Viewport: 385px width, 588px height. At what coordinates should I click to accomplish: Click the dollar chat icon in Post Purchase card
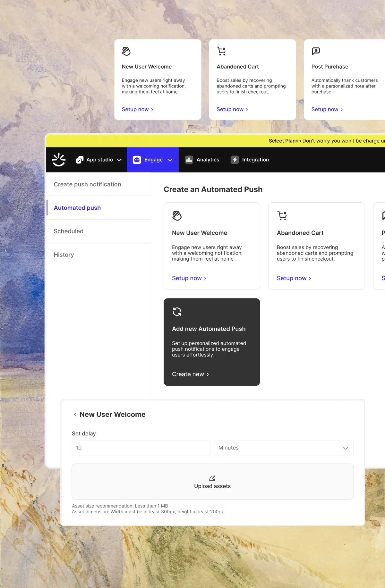point(316,51)
